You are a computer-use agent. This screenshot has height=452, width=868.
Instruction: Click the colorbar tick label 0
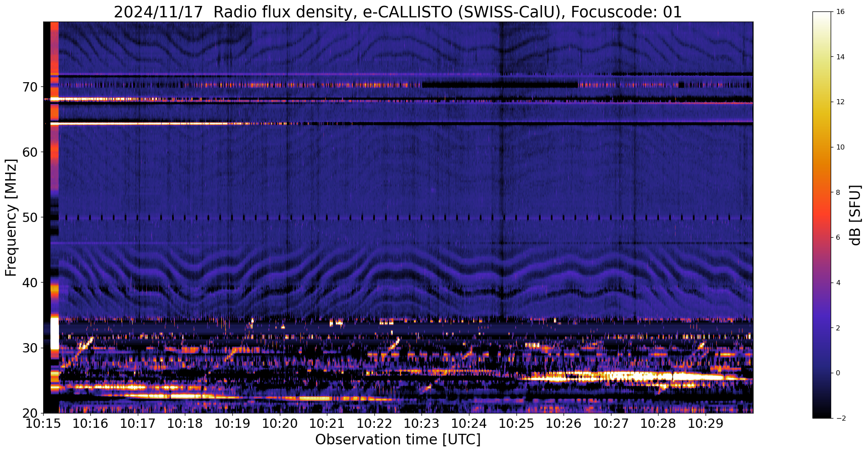pos(839,373)
